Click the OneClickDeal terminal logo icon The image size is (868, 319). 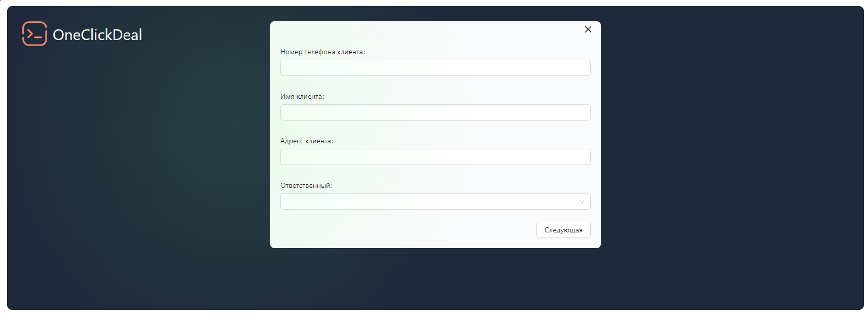34,34
